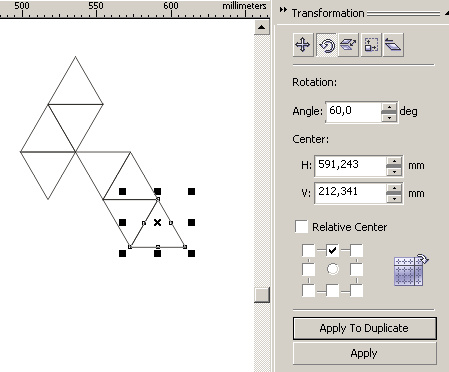Click the bottom-left selection handle

[123, 254]
